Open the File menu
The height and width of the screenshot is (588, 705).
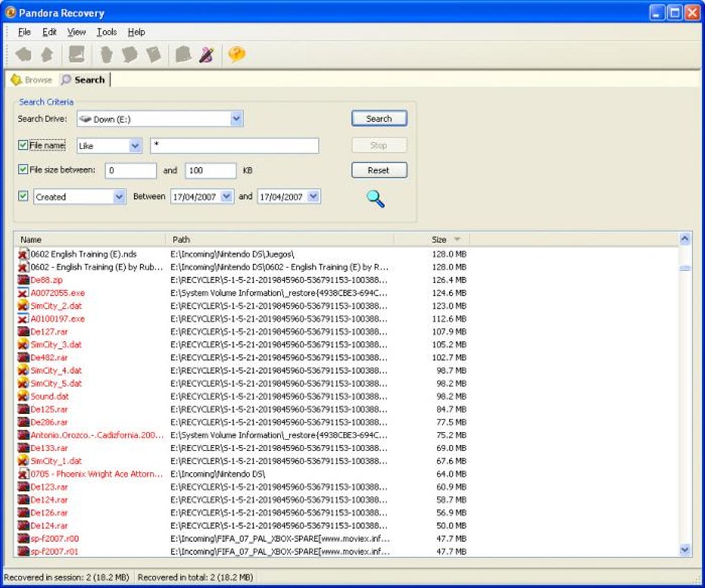[24, 32]
